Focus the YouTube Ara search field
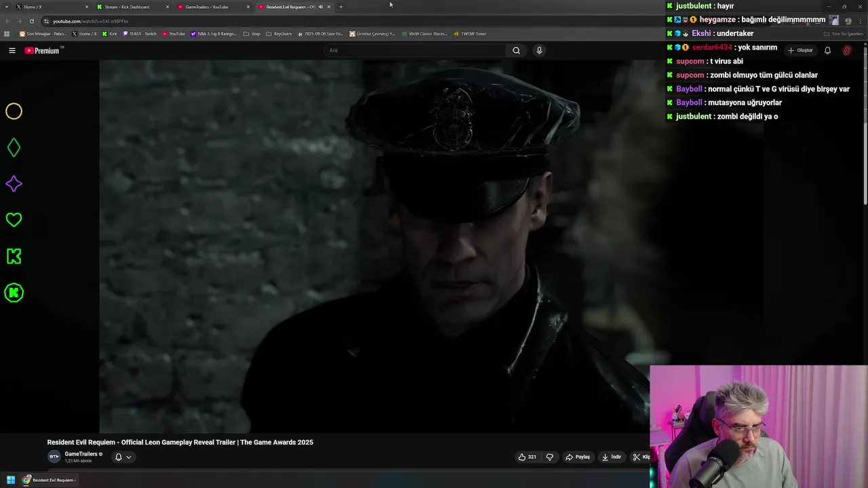Viewport: 868px width, 488px height. (x=415, y=50)
